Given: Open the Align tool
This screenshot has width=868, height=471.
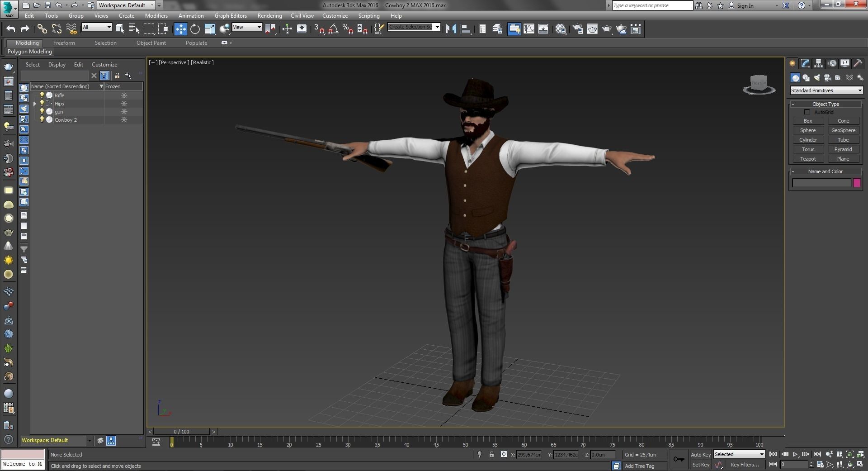Looking at the screenshot, I should (465, 29).
